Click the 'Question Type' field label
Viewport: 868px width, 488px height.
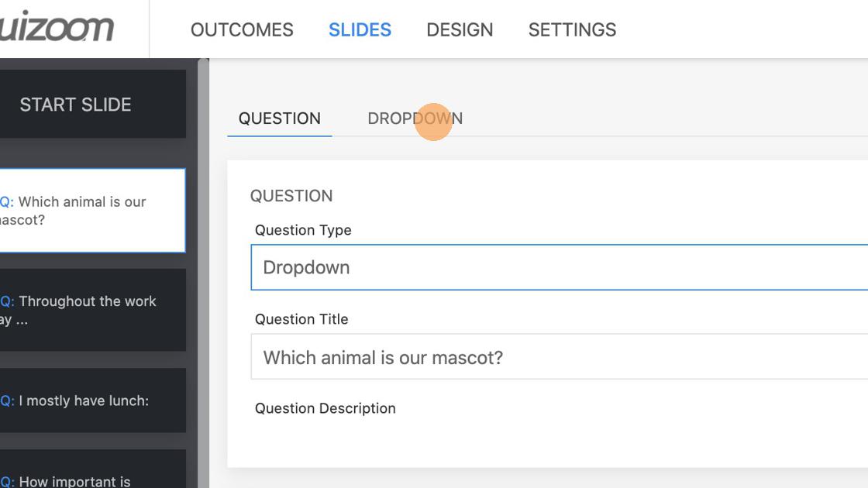click(303, 230)
